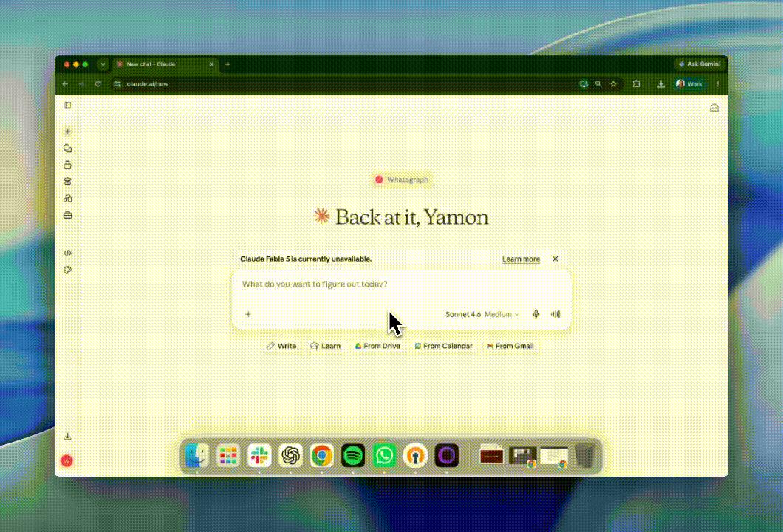Select the From Calendar suggestion chip
The height and width of the screenshot is (532, 783).
443,346
